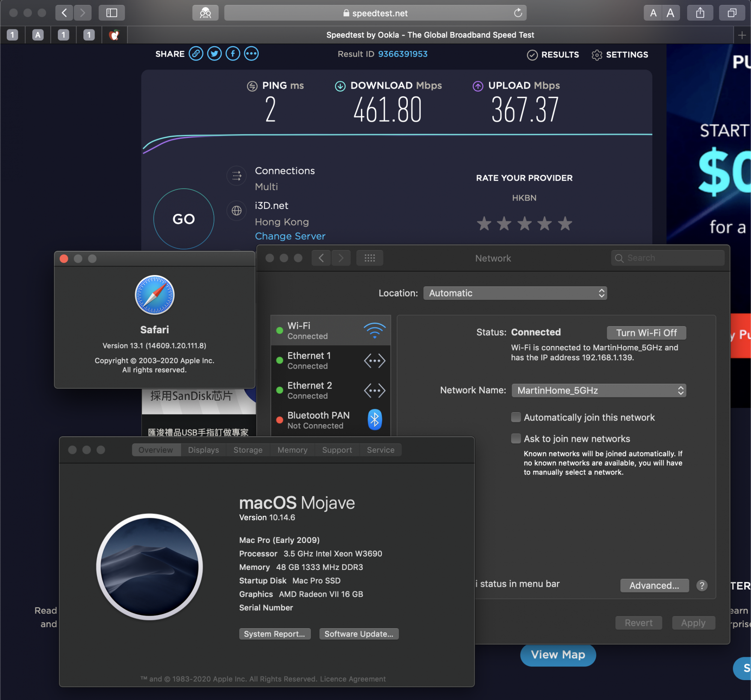This screenshot has height=700, width=751.
Task: Share result via Facebook icon
Action: coord(233,54)
